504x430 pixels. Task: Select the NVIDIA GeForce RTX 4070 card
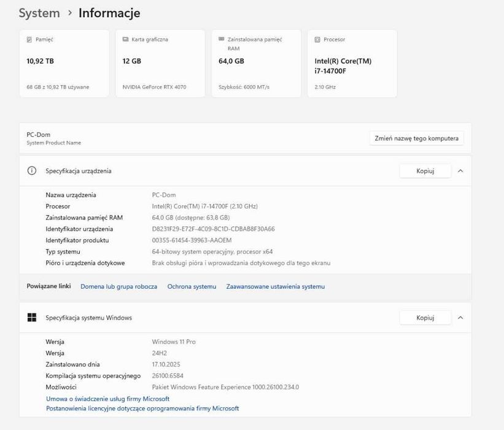(x=160, y=63)
